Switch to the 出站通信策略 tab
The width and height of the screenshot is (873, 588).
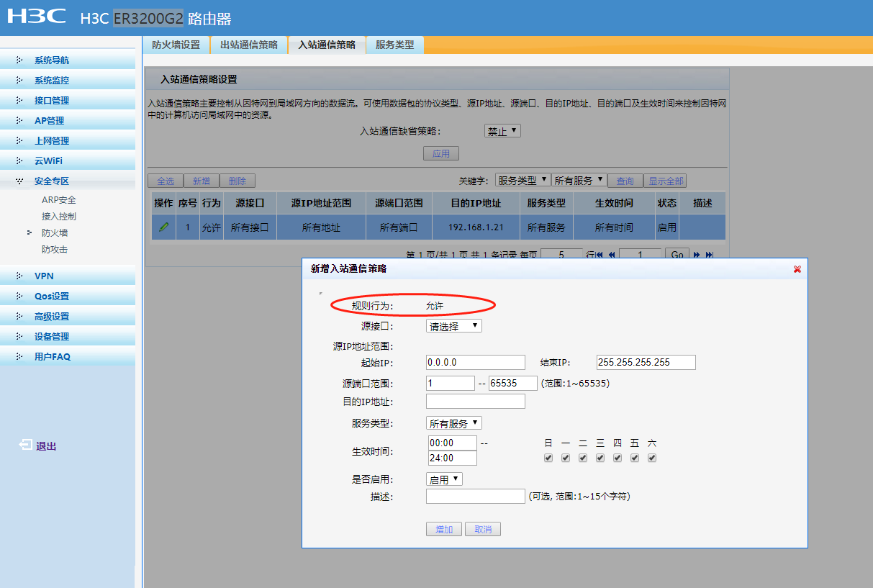point(249,45)
